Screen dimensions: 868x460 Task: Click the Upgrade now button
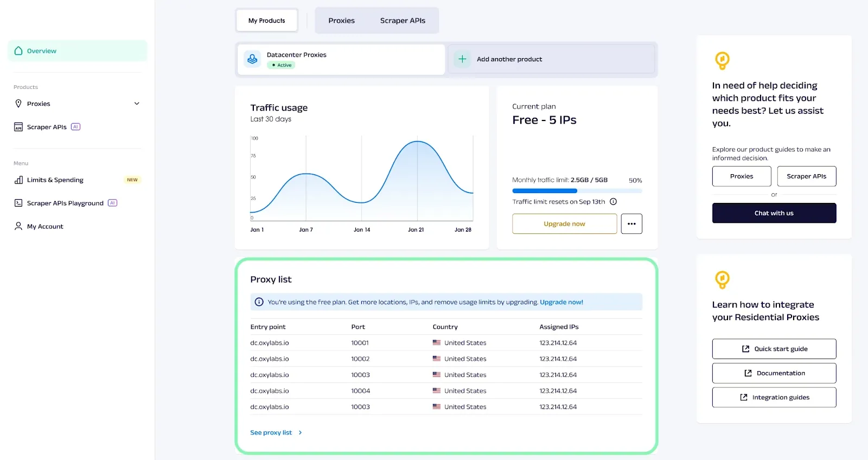coord(564,223)
